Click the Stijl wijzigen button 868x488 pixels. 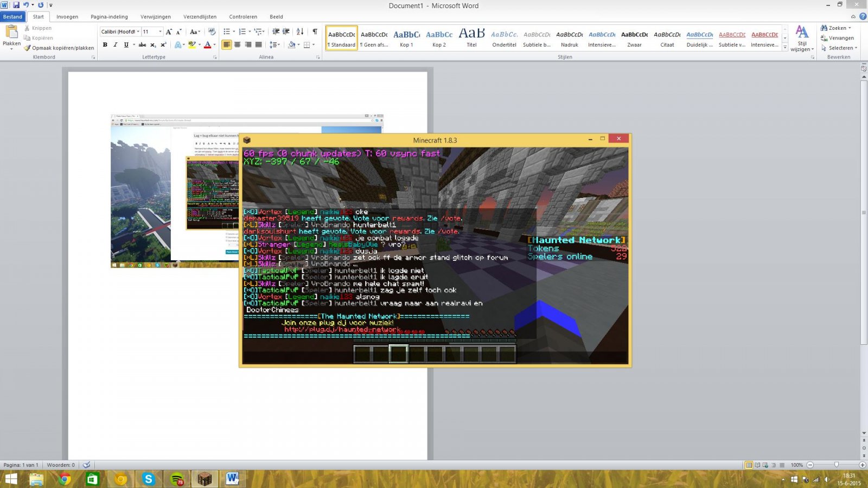pyautogui.click(x=802, y=38)
